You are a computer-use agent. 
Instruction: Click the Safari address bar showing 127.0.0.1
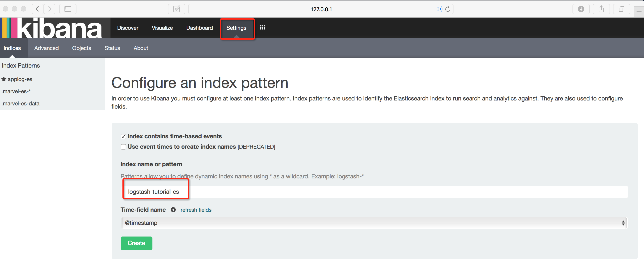(321, 9)
